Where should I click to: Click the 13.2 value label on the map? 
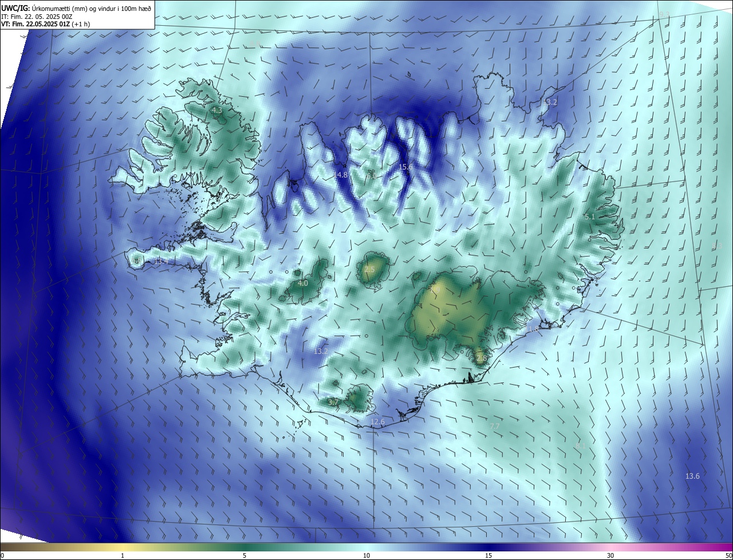[321, 350]
